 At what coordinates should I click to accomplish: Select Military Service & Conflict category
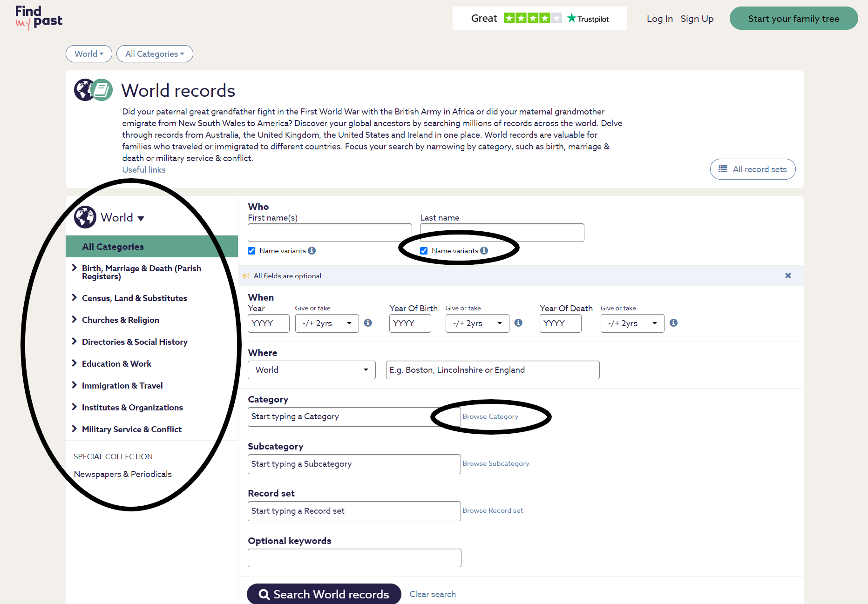132,430
